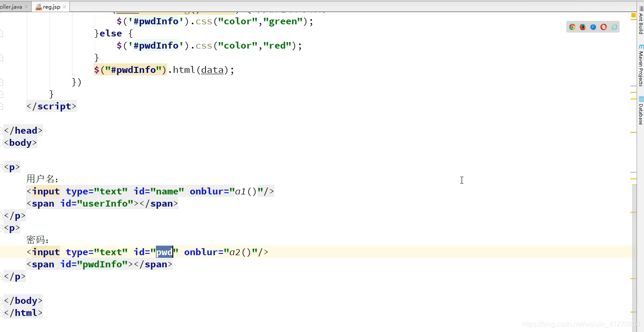Click the yellow inspection status square
Screen dimensions: 644x332
634,15
